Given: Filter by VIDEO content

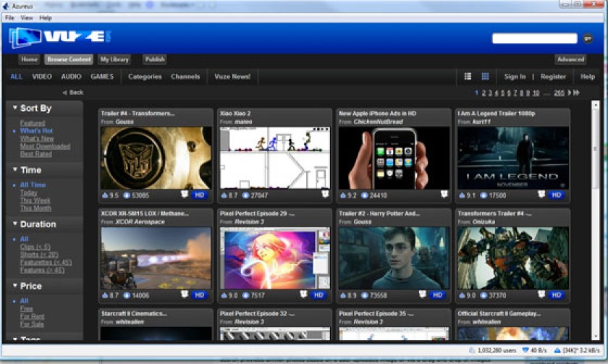Looking at the screenshot, I should [42, 77].
